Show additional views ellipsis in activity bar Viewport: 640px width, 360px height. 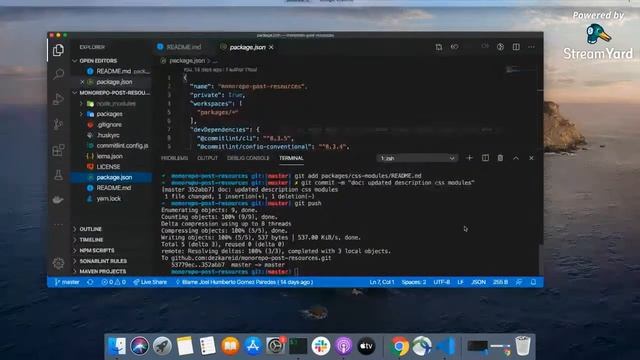coord(58,224)
